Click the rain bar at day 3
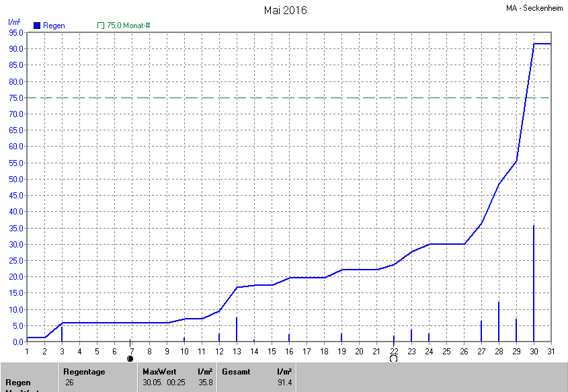The width and height of the screenshot is (568, 392). tap(62, 334)
